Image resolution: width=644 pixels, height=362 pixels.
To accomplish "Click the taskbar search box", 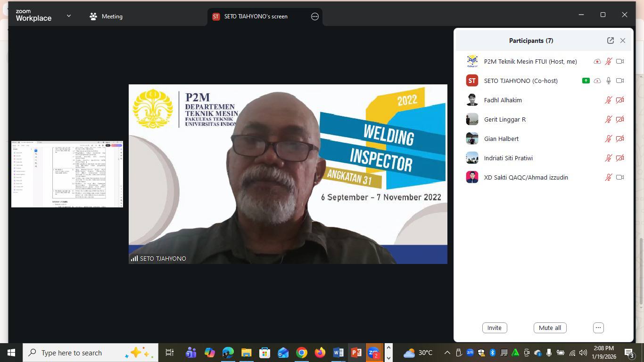I will tap(90, 353).
